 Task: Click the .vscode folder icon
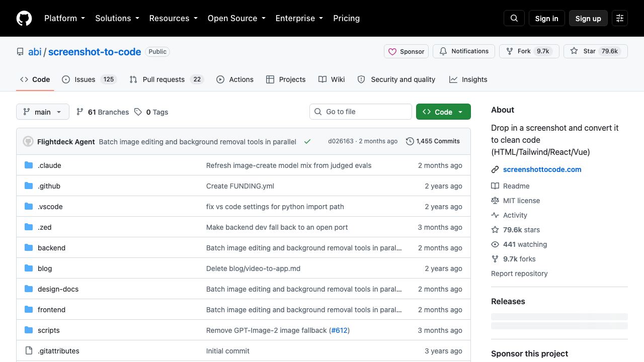click(29, 207)
